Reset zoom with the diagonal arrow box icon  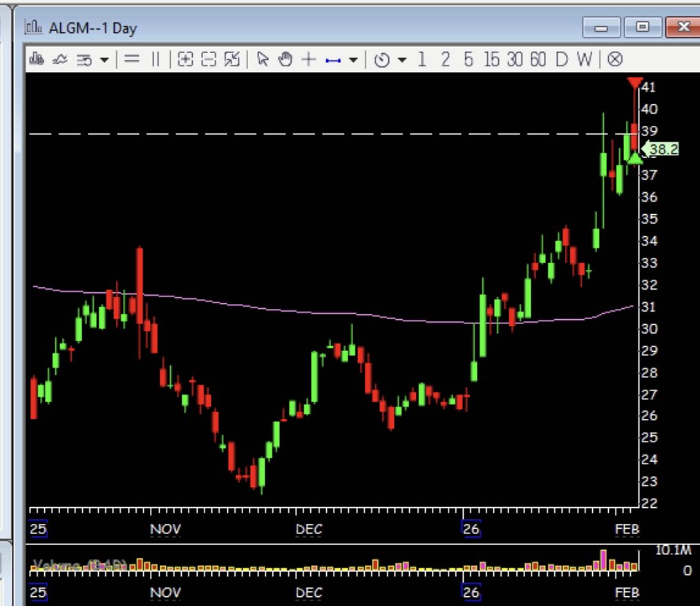click(232, 59)
